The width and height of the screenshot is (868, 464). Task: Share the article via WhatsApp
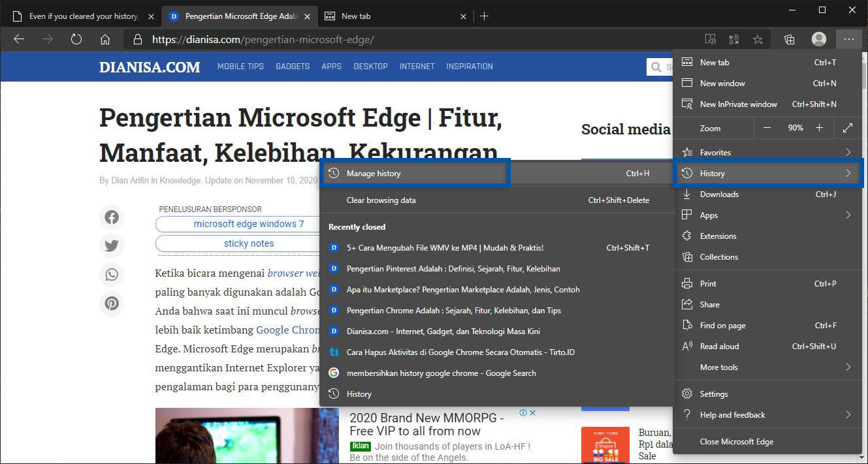[112, 275]
